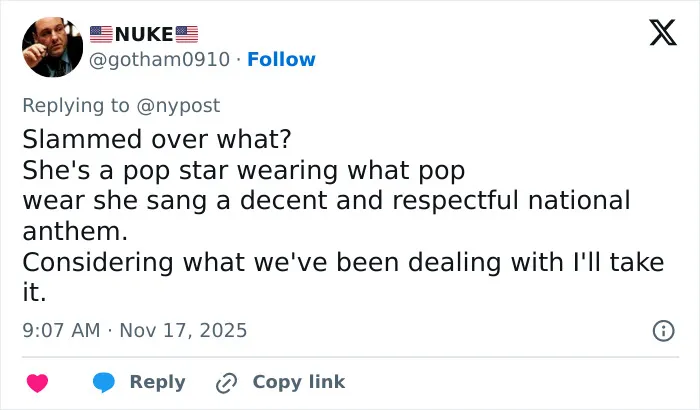Click the American flag after NUKE
Viewport: 700px width, 410px height.
pyautogui.click(x=187, y=34)
